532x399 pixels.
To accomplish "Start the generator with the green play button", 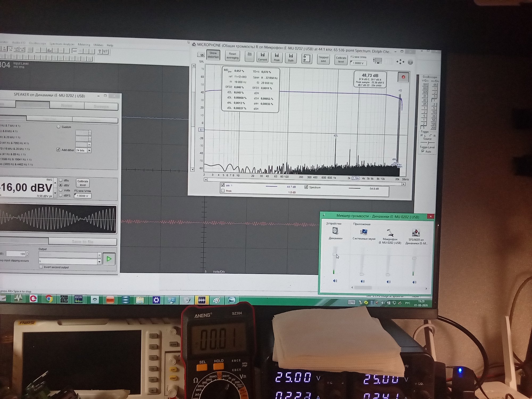I will (109, 259).
